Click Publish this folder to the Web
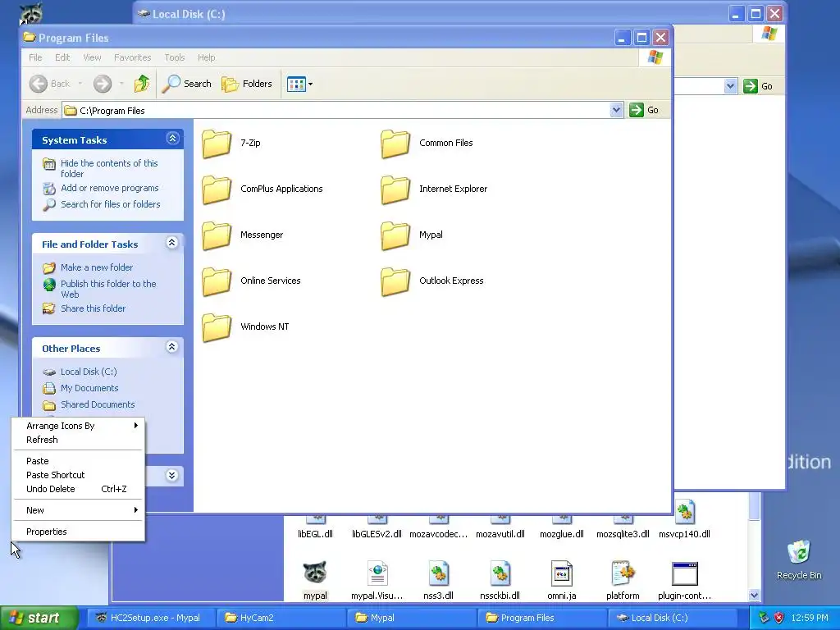Screen dimensions: 840x630 (108, 289)
